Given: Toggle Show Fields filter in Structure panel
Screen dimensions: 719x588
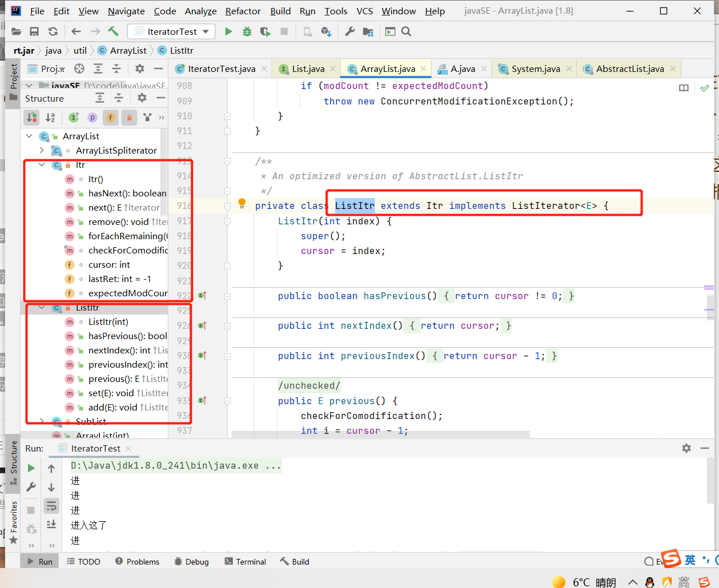Looking at the screenshot, I should point(110,118).
